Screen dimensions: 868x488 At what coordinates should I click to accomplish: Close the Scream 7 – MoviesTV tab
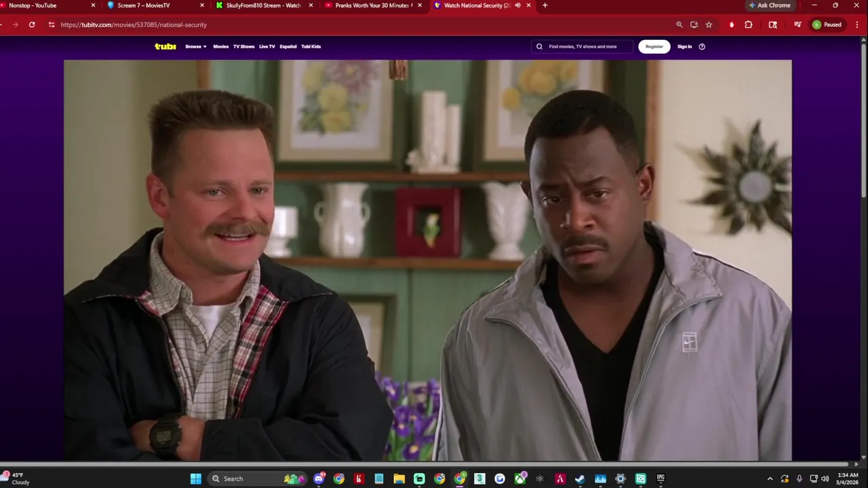tap(201, 5)
